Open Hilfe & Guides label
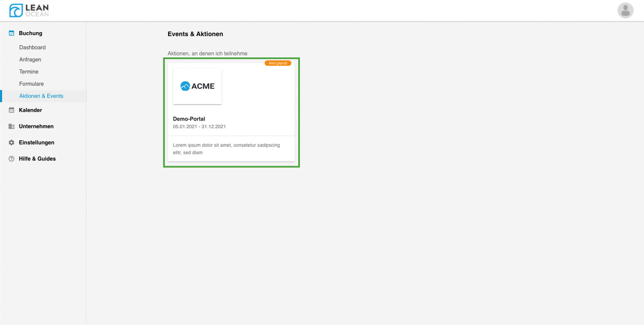The width and height of the screenshot is (644, 325). click(x=37, y=159)
